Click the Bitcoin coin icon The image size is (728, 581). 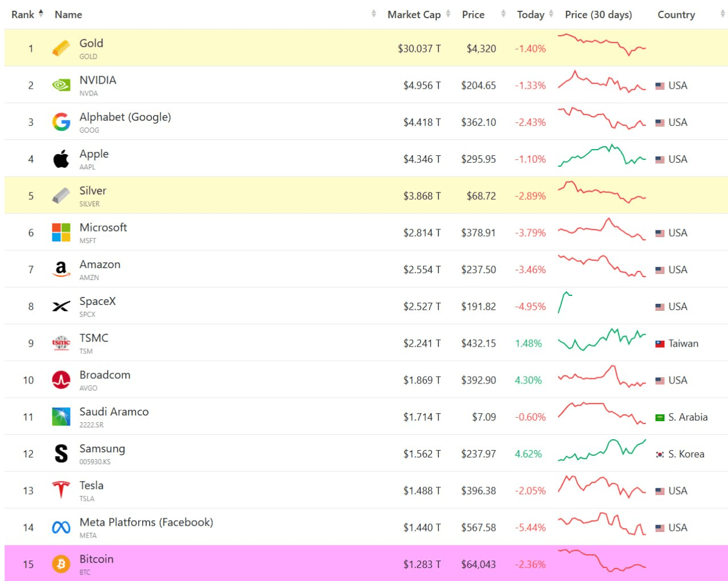[x=61, y=564]
